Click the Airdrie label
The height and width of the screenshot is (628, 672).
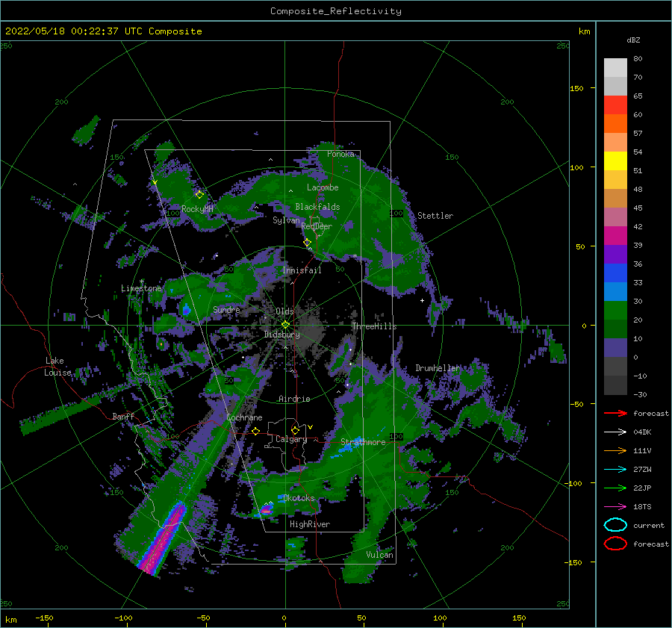(x=294, y=399)
